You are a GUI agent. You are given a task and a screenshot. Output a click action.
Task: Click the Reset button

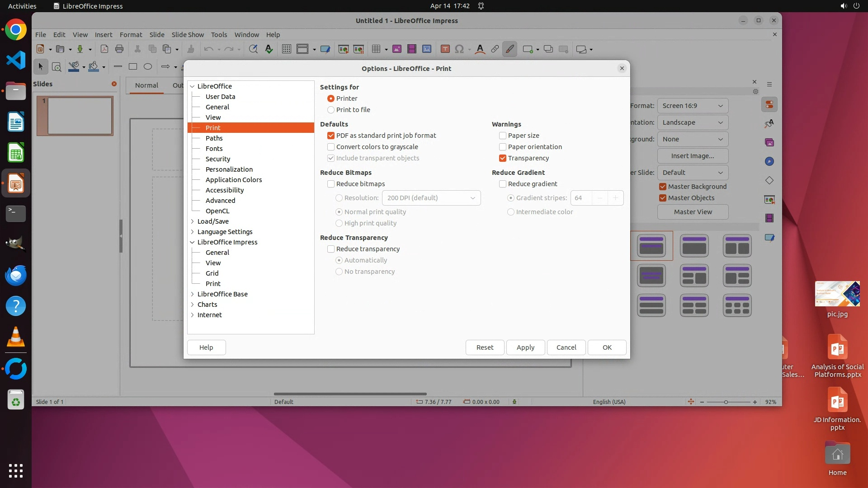[x=485, y=347]
